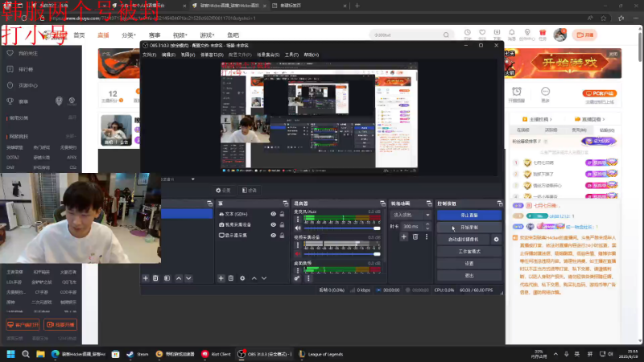644x362 pixels.
Task: Expand 视频 dropdown in Douyu navigation
Action: click(180, 35)
